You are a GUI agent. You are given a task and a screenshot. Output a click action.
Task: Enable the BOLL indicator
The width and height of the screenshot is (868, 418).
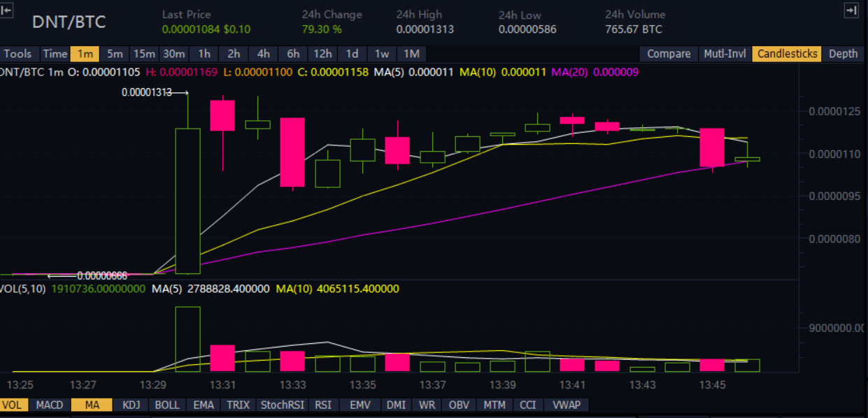pos(167,405)
